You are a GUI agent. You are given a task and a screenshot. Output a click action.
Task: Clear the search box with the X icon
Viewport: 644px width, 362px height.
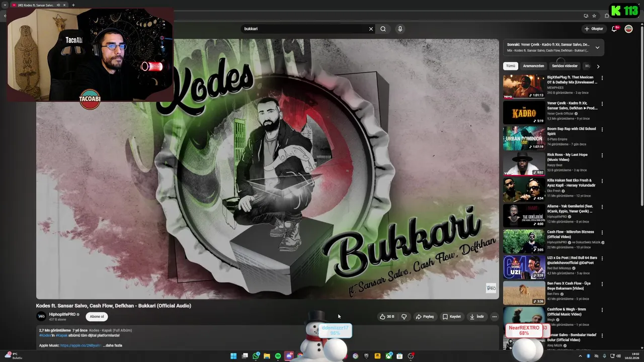(371, 29)
